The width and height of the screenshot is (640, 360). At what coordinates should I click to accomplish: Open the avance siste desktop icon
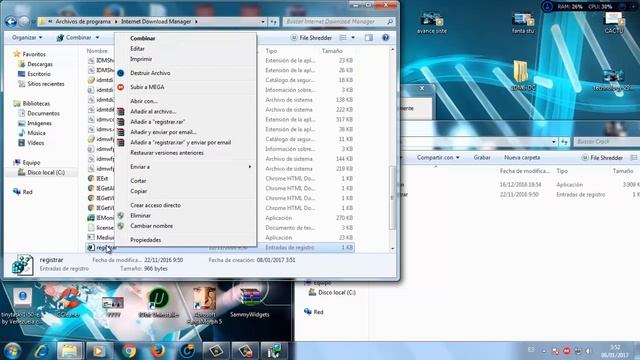pos(432,23)
